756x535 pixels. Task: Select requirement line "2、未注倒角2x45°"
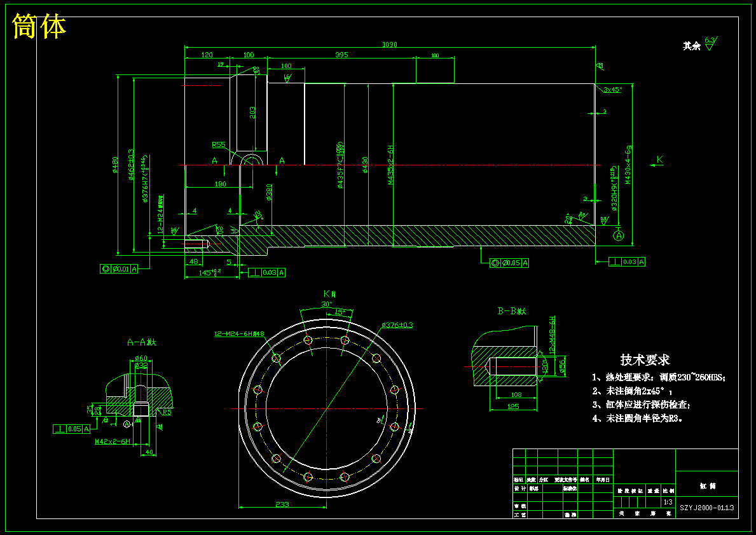pyautogui.click(x=632, y=392)
